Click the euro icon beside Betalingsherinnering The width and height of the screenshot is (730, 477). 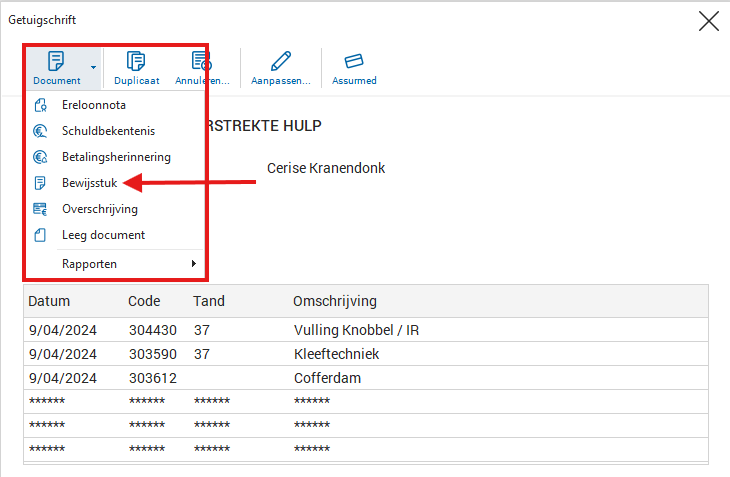[x=40, y=157]
